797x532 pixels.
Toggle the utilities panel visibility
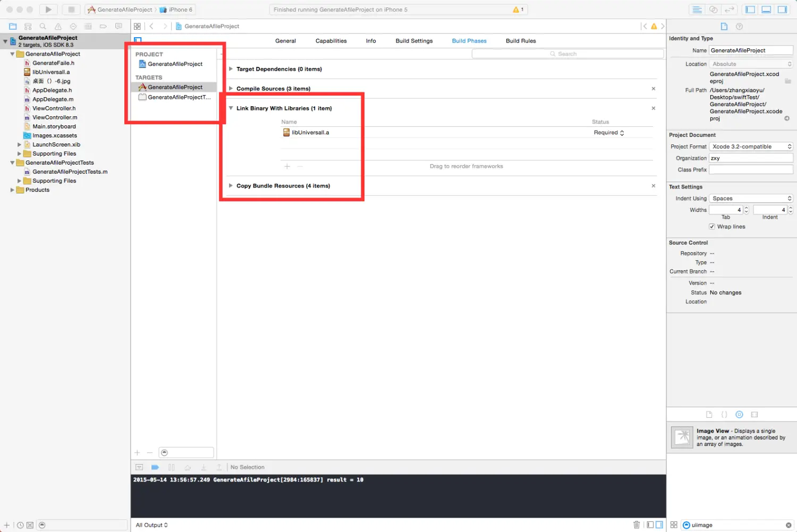point(782,10)
